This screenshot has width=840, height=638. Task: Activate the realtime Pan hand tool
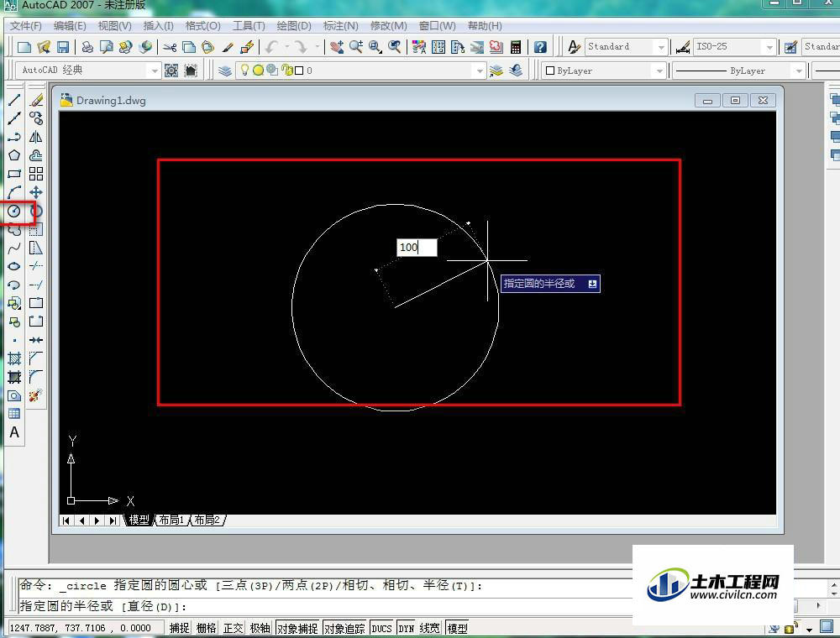click(x=337, y=47)
